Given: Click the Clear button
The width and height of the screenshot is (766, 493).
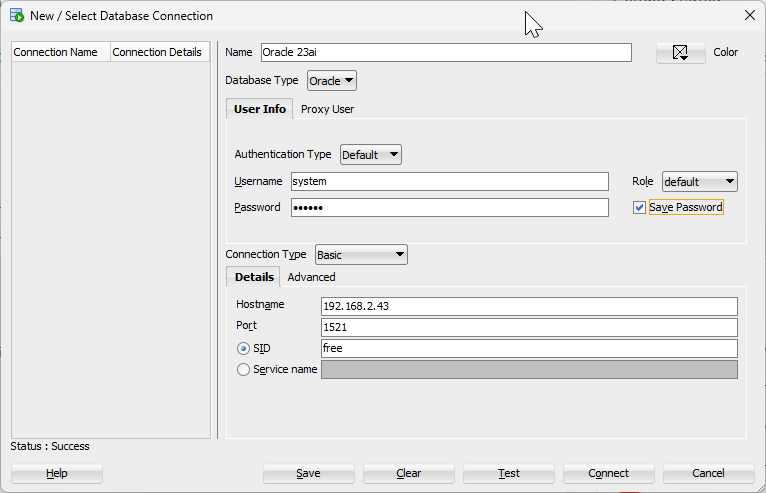Looking at the screenshot, I should [x=408, y=473].
